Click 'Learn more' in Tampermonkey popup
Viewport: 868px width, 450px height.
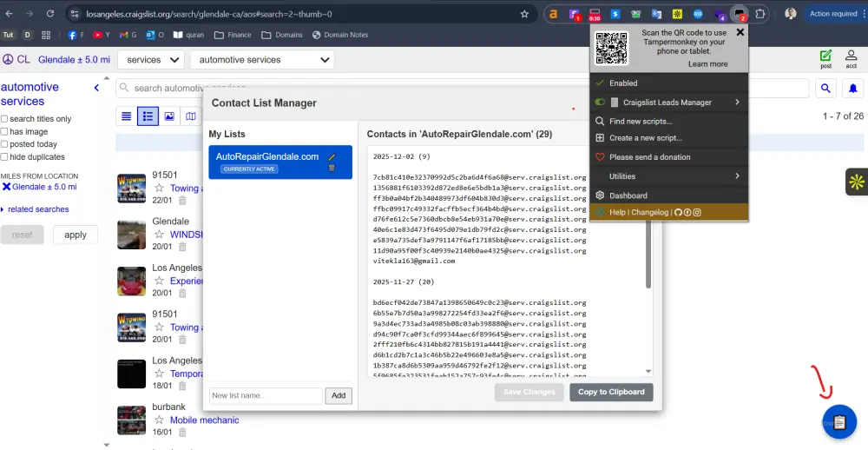tap(707, 64)
